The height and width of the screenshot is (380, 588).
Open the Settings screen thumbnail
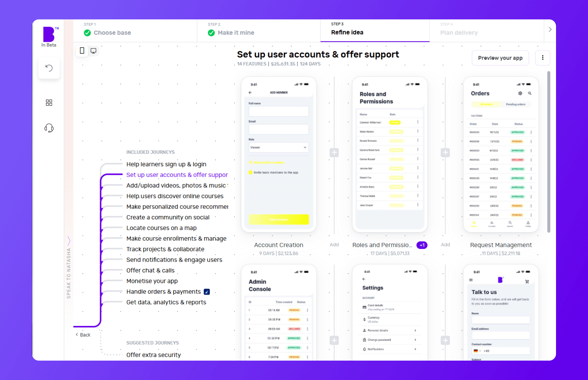click(390, 312)
